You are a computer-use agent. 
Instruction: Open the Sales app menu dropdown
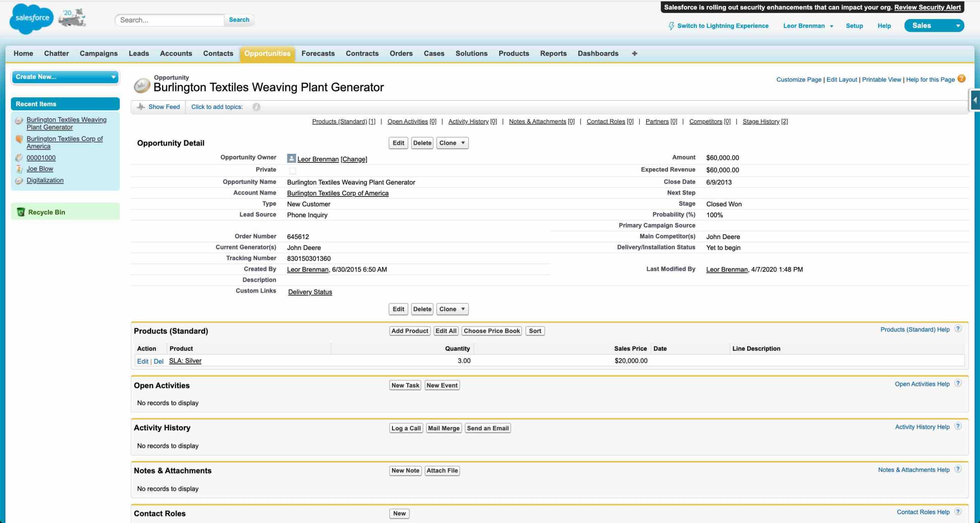pos(934,26)
